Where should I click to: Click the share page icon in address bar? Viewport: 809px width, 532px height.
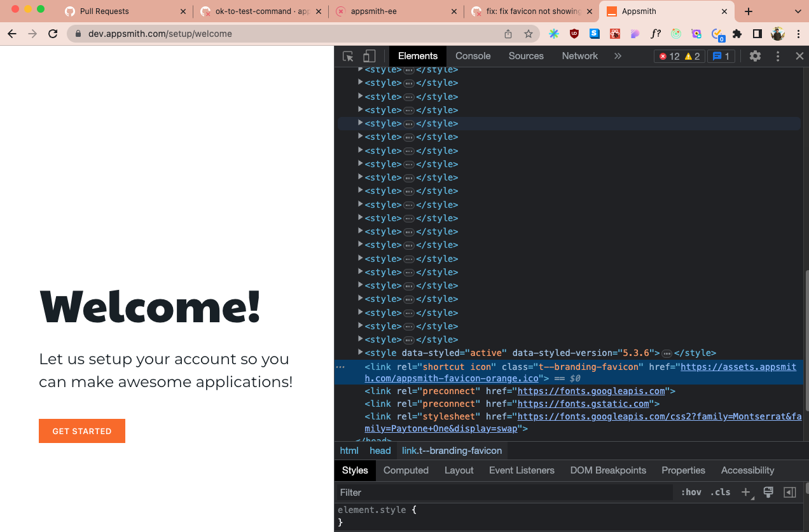click(x=508, y=34)
